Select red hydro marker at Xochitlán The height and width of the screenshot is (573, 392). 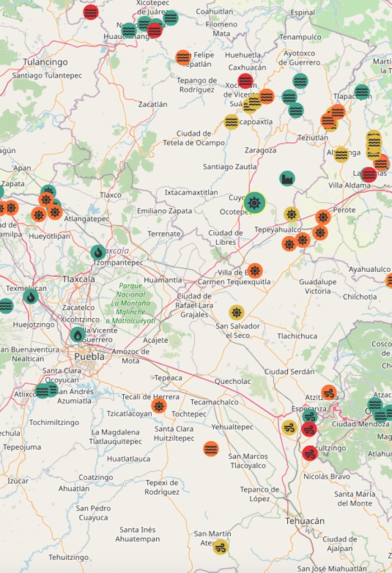(245, 81)
